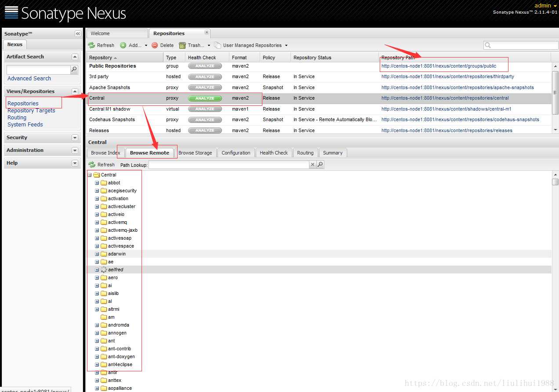Expand the Security panel

click(75, 137)
